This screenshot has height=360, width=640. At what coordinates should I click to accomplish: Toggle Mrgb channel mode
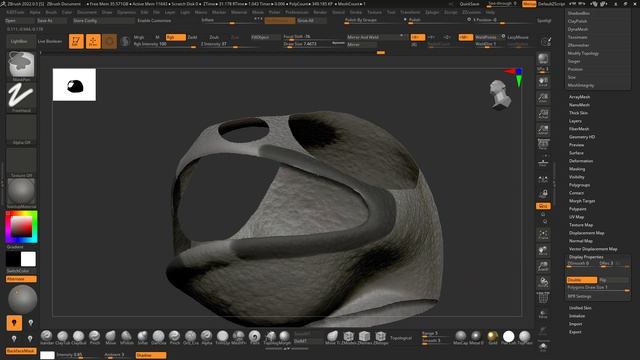point(139,37)
